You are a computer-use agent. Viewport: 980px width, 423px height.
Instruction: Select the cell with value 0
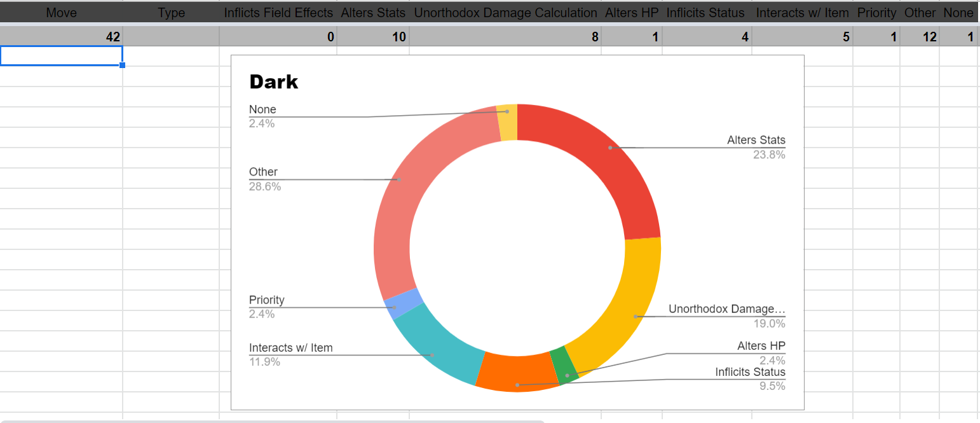278,37
